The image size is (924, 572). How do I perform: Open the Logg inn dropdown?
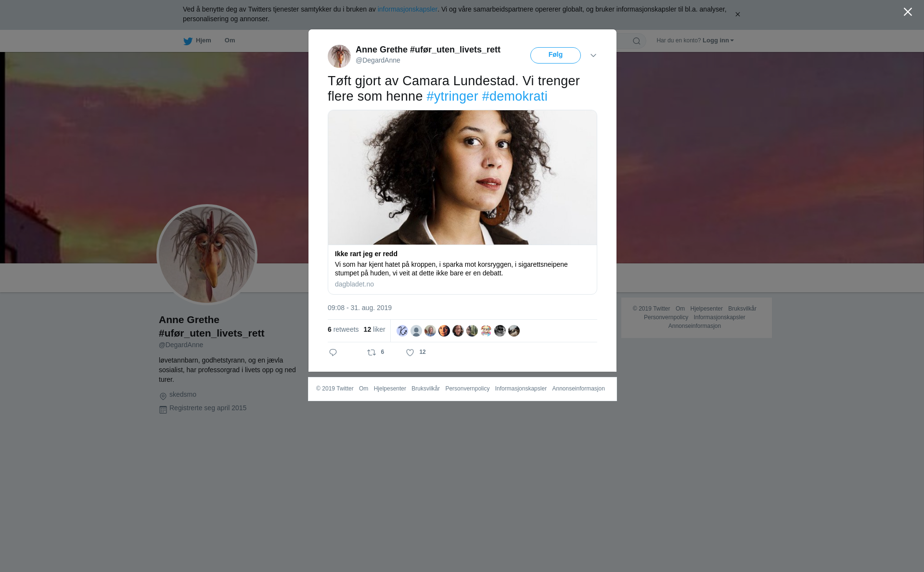(718, 40)
